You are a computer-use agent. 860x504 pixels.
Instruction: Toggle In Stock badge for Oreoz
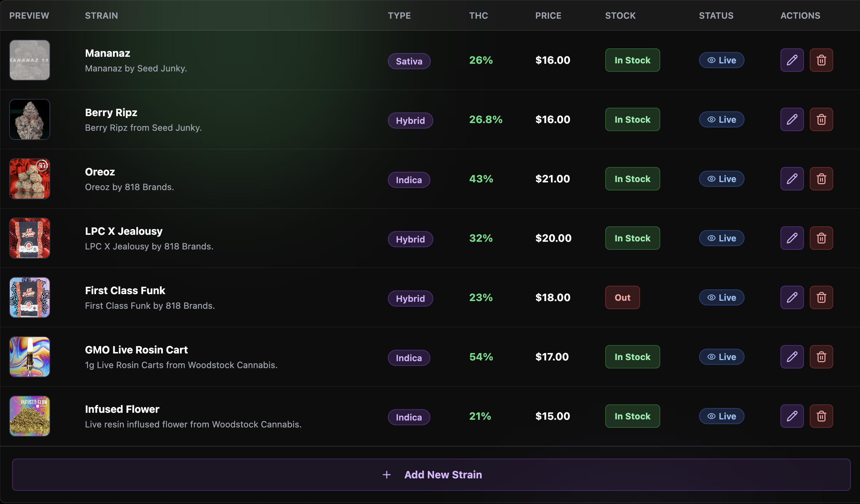tap(632, 179)
